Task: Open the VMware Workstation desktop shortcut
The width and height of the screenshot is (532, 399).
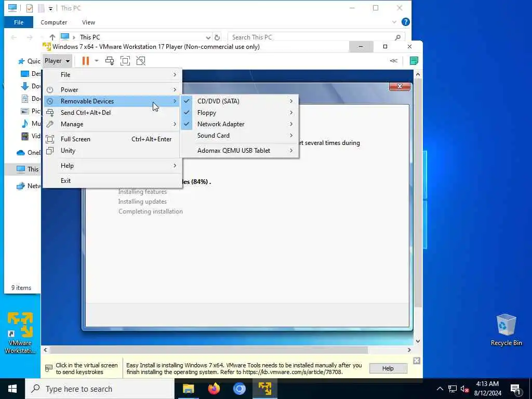Action: point(20,333)
